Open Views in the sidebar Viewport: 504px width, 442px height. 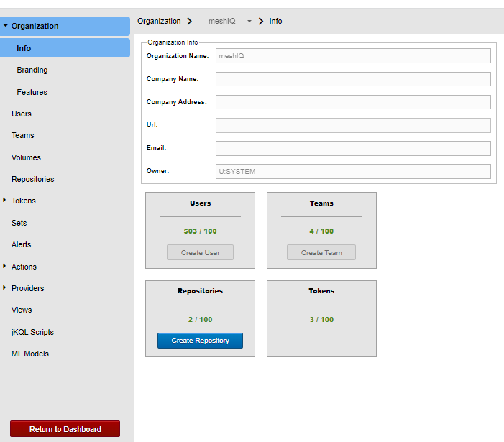tap(22, 310)
